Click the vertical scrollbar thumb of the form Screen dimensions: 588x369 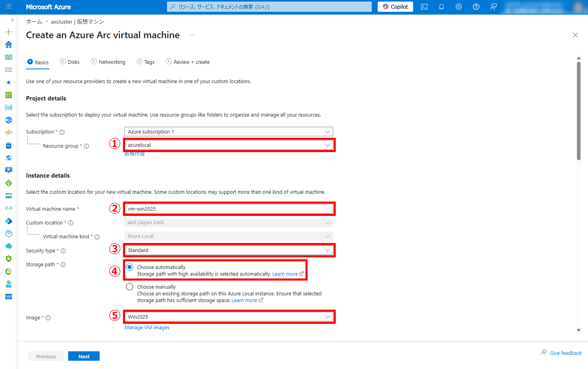(579, 111)
